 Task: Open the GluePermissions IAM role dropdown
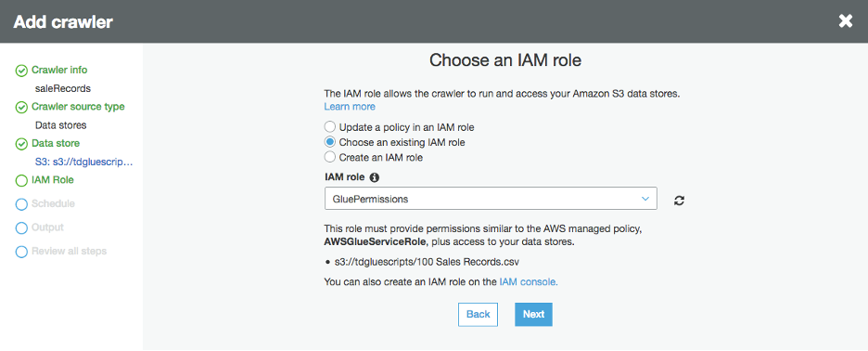pyautogui.click(x=491, y=199)
